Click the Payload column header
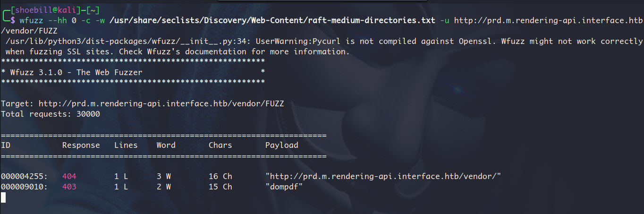The height and width of the screenshot is (214, 644). tap(281, 145)
